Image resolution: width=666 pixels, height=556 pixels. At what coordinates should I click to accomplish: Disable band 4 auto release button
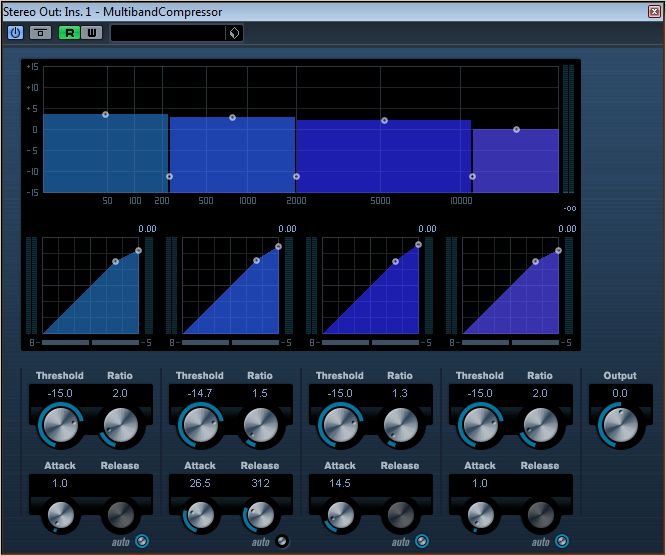(562, 541)
